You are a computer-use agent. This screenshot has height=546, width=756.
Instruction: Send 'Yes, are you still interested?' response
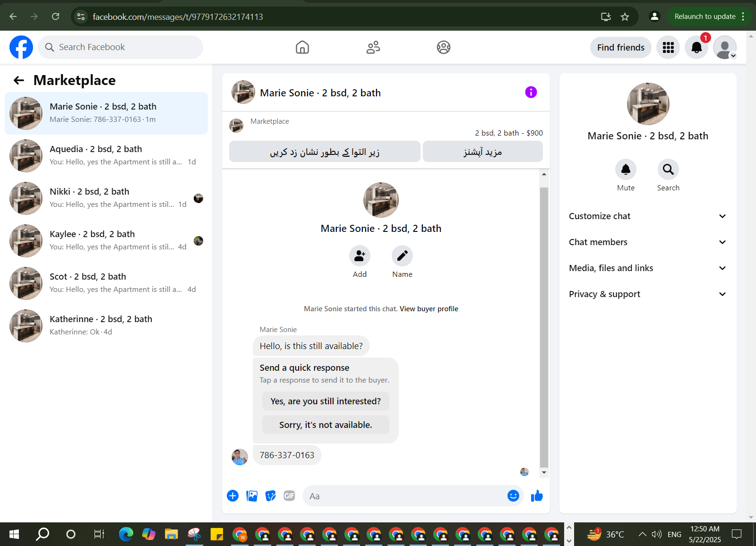[x=326, y=401]
